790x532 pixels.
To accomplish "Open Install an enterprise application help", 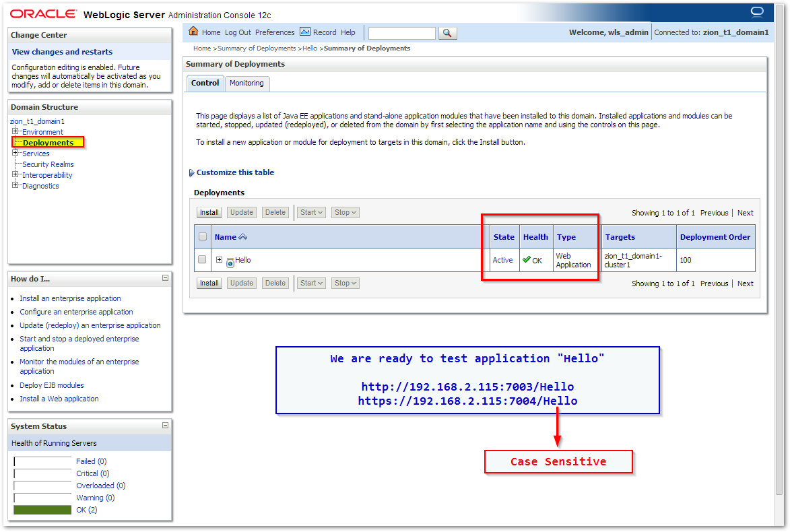I will click(x=70, y=298).
